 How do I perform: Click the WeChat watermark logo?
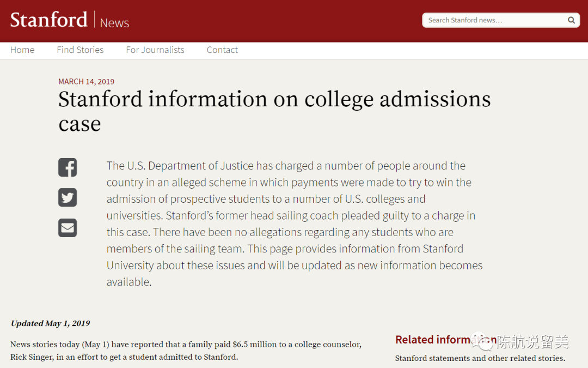pos(483,342)
